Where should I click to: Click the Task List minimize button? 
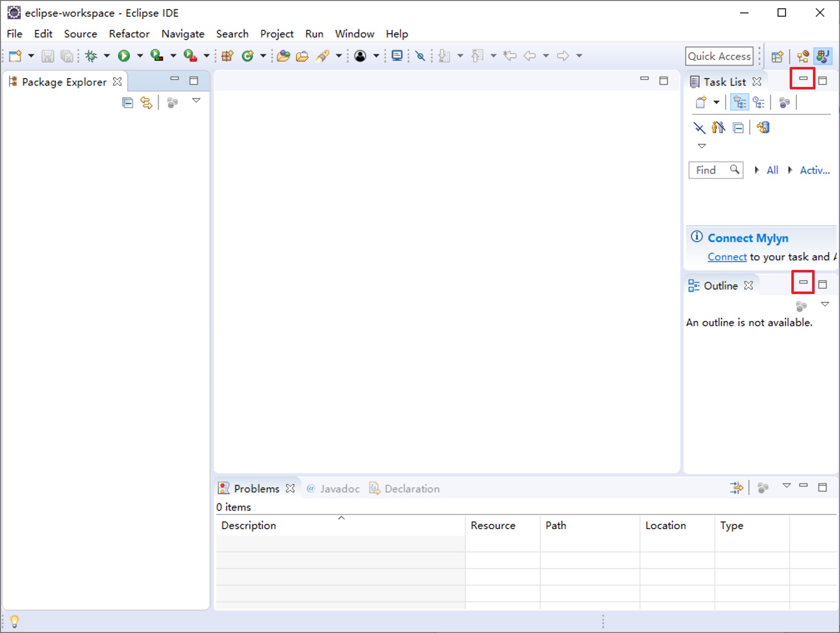pyautogui.click(x=803, y=79)
